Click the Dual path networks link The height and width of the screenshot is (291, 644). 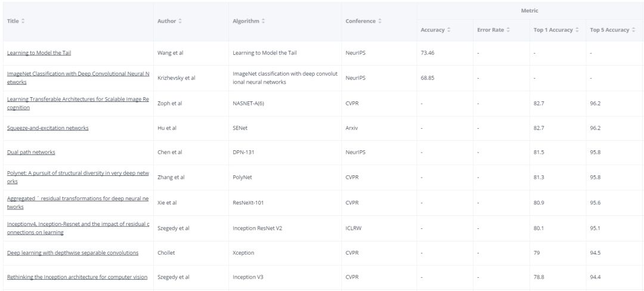[x=31, y=152]
